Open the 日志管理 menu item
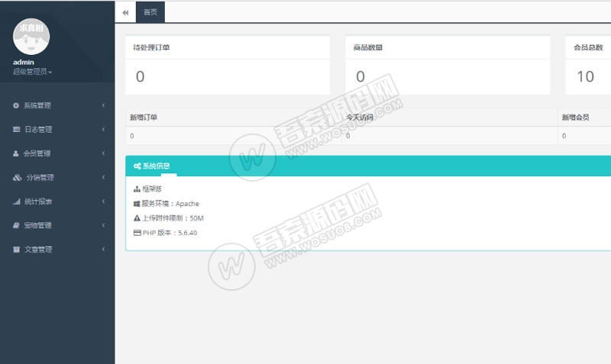The width and height of the screenshot is (611, 364). [37, 130]
